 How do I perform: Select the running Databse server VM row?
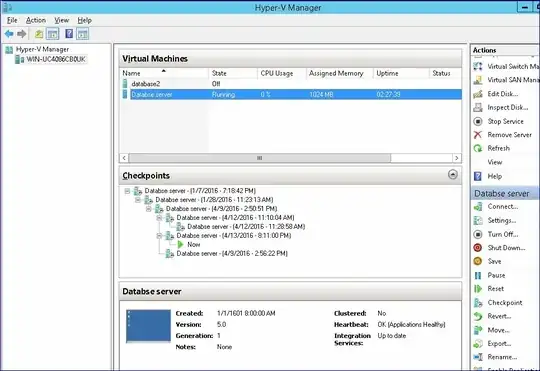292,94
